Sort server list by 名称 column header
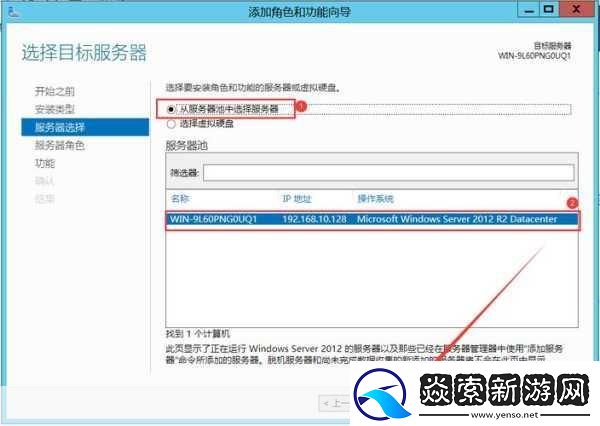The width and height of the screenshot is (600, 426). click(180, 199)
